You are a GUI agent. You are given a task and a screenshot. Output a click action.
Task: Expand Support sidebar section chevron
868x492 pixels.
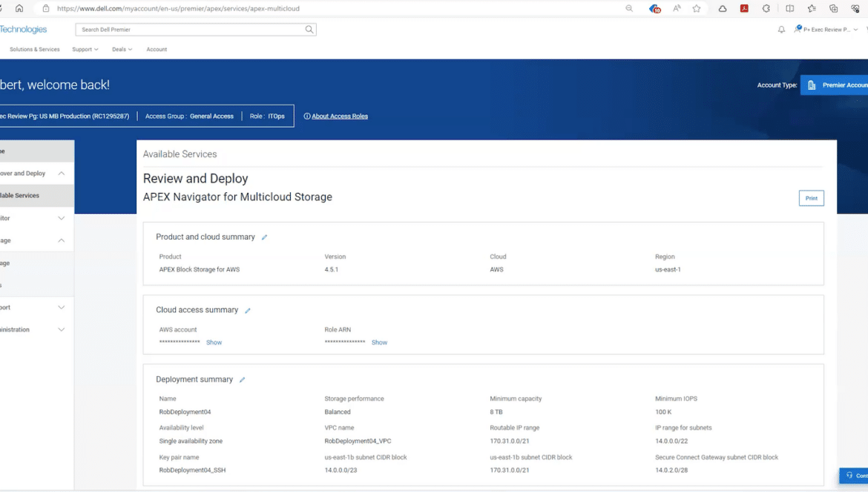[62, 307]
